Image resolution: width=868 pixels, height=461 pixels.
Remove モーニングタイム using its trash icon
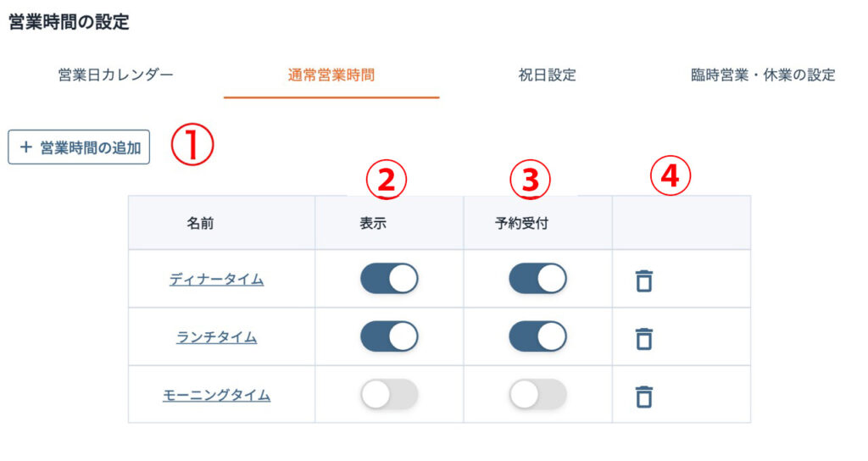644,396
